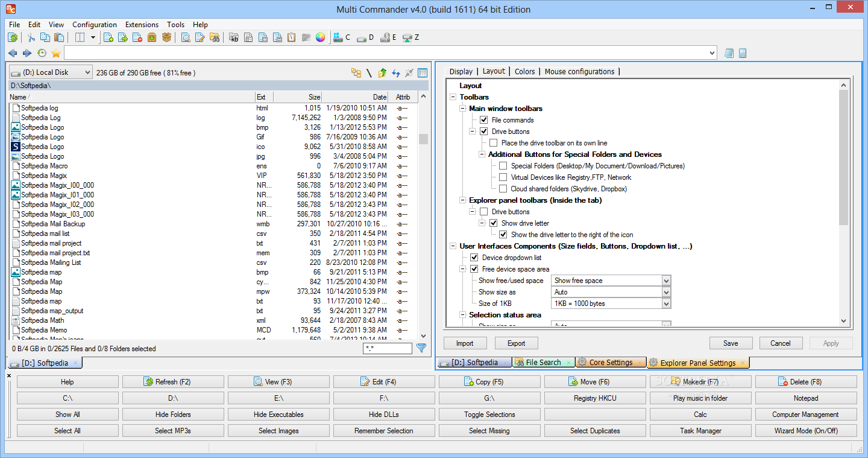
Task: Click the blue back arrow icon
Action: (13, 53)
